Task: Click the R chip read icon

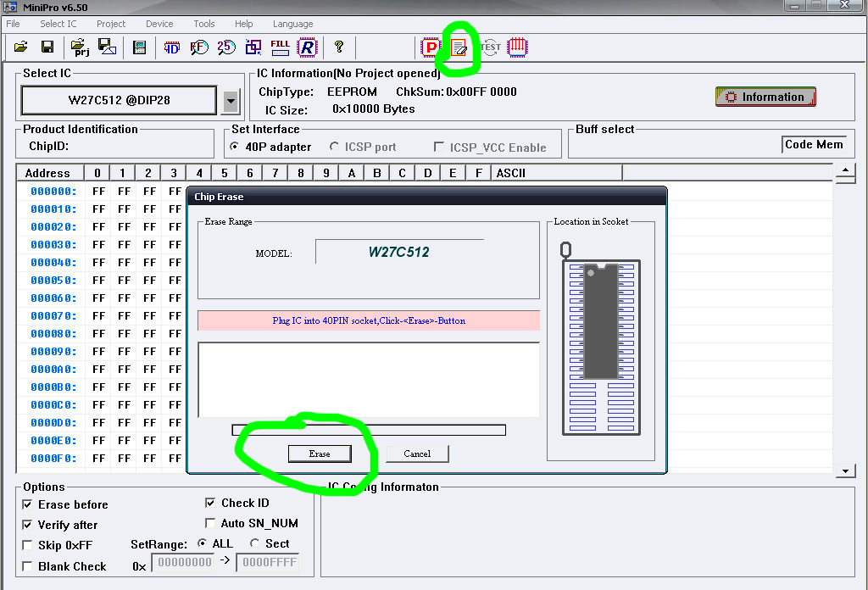Action: point(307,47)
